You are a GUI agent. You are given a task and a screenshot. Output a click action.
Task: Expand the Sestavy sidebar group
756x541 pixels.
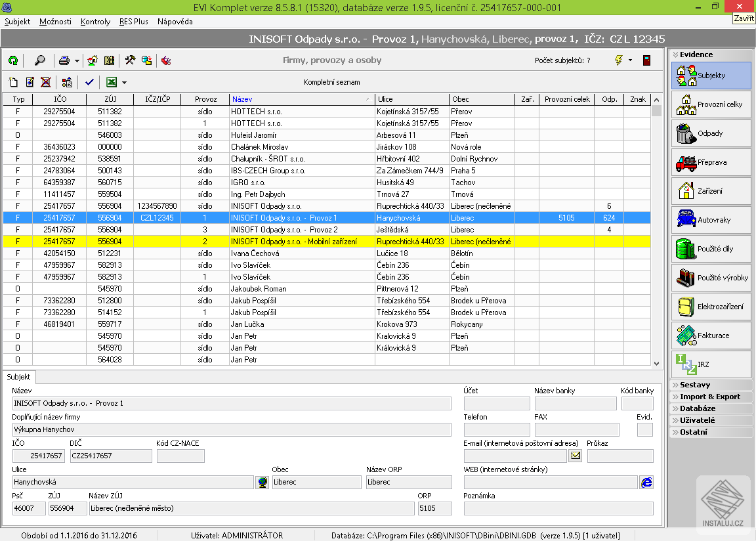[711, 385]
